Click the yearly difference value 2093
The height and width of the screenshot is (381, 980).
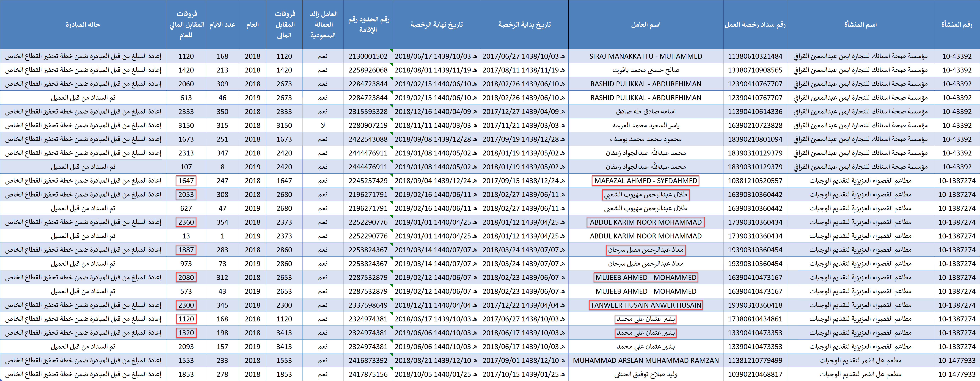tap(186, 347)
